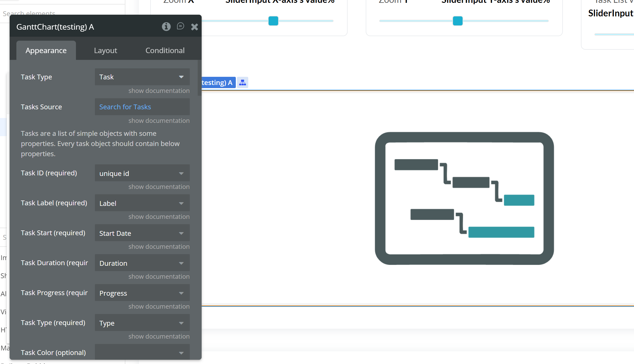This screenshot has height=364, width=634.
Task: Click the Gantt chart placeholder image
Action: pos(464,198)
